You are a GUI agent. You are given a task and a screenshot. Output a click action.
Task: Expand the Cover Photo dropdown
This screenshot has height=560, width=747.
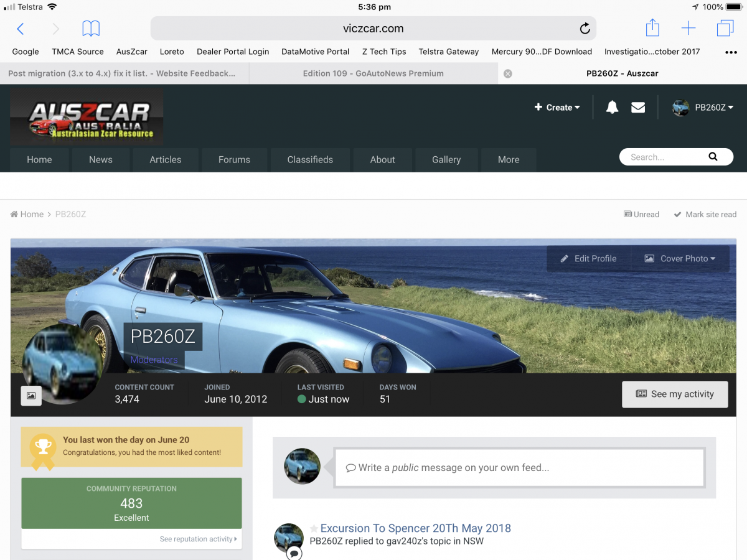point(680,259)
